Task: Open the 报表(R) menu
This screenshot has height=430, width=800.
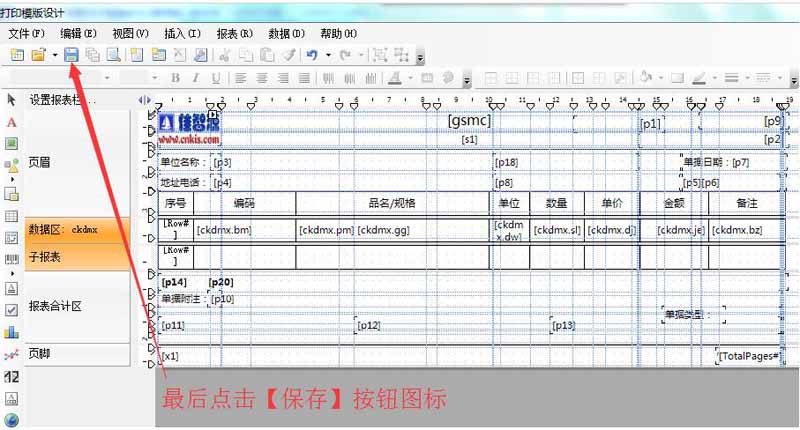Action: (x=232, y=33)
